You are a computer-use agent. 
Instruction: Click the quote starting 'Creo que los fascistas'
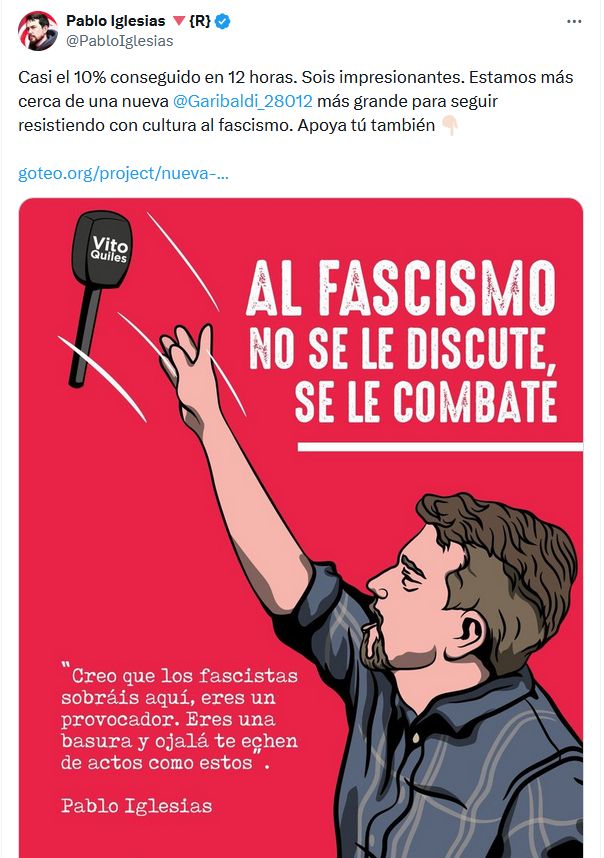pos(179,720)
